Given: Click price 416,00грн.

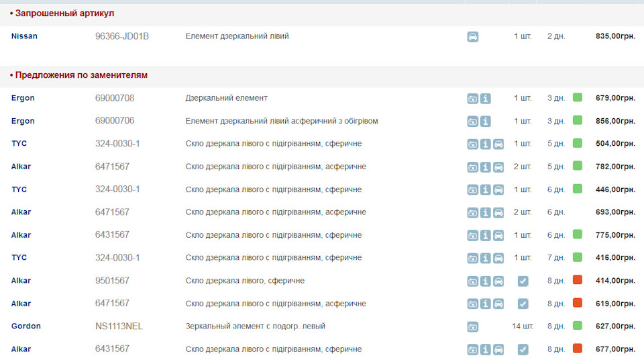Looking at the screenshot, I should click(615, 258).
